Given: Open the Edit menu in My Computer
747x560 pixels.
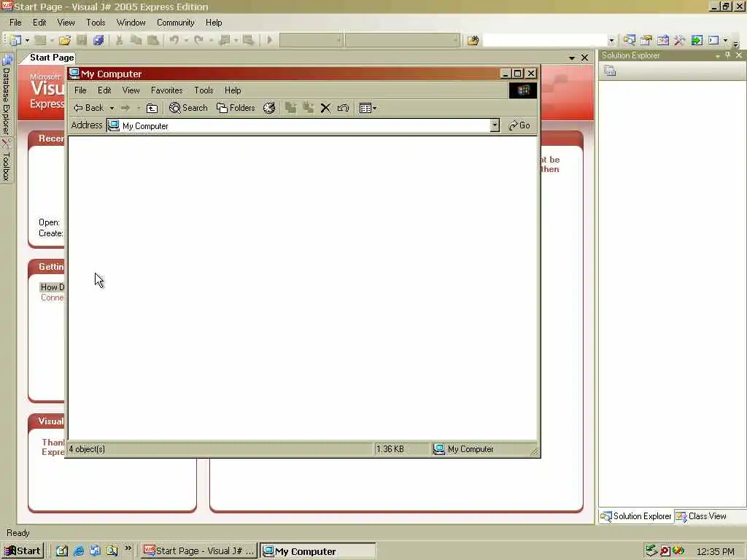Looking at the screenshot, I should (x=104, y=90).
